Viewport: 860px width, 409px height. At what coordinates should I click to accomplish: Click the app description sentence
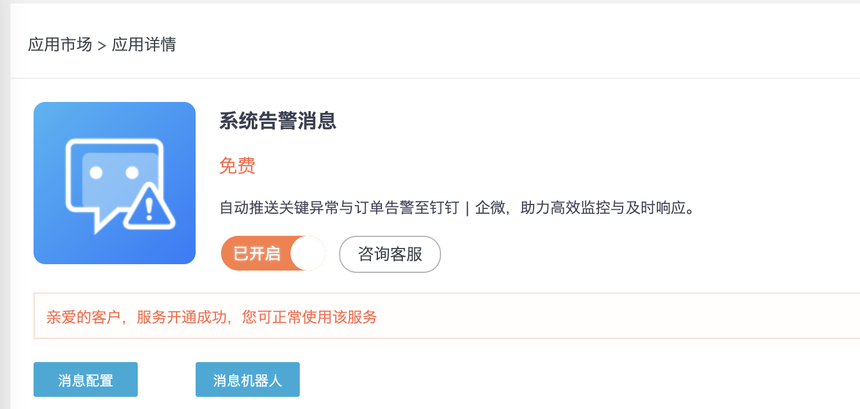(456, 208)
